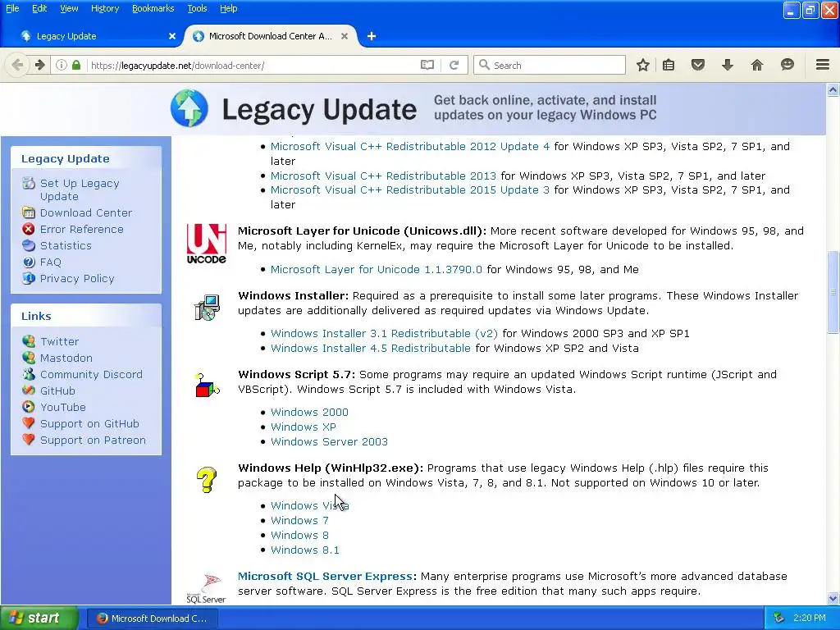
Task: Open Windows Installer 3.1 Redistributable (v2) link
Action: click(384, 333)
